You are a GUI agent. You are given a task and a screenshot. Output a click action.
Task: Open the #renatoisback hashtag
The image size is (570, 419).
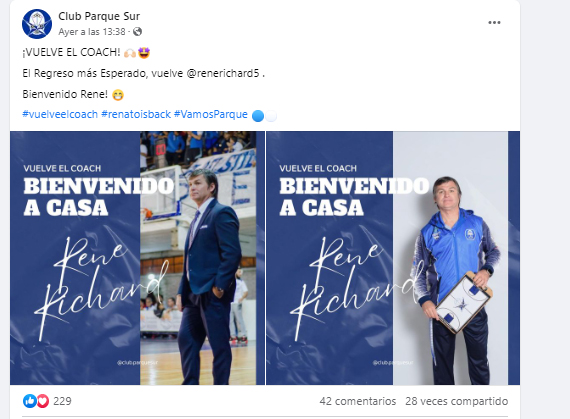pos(136,114)
